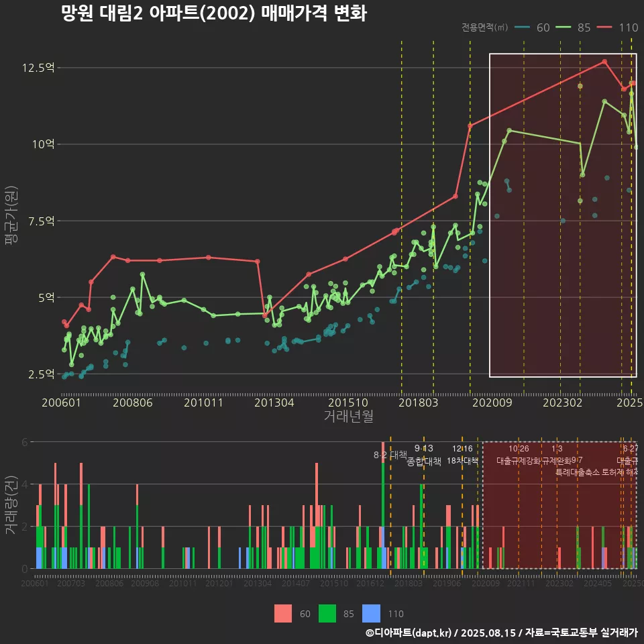Click the 6 label on volume chart y-axis
The width and height of the screenshot is (644, 644).
coord(25,442)
